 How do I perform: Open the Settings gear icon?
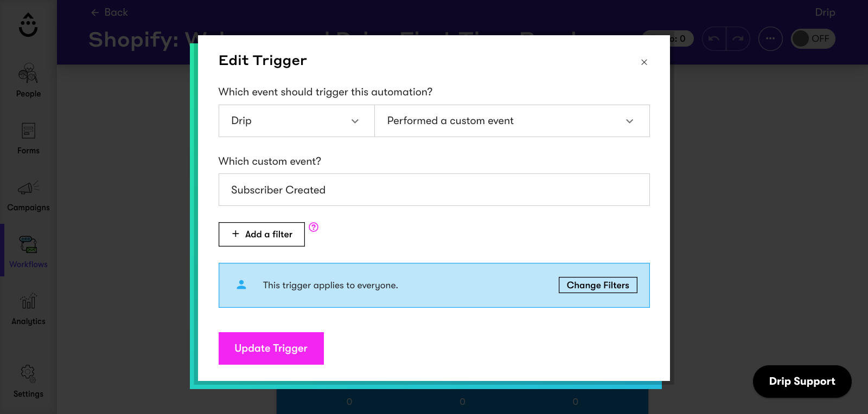tap(28, 373)
